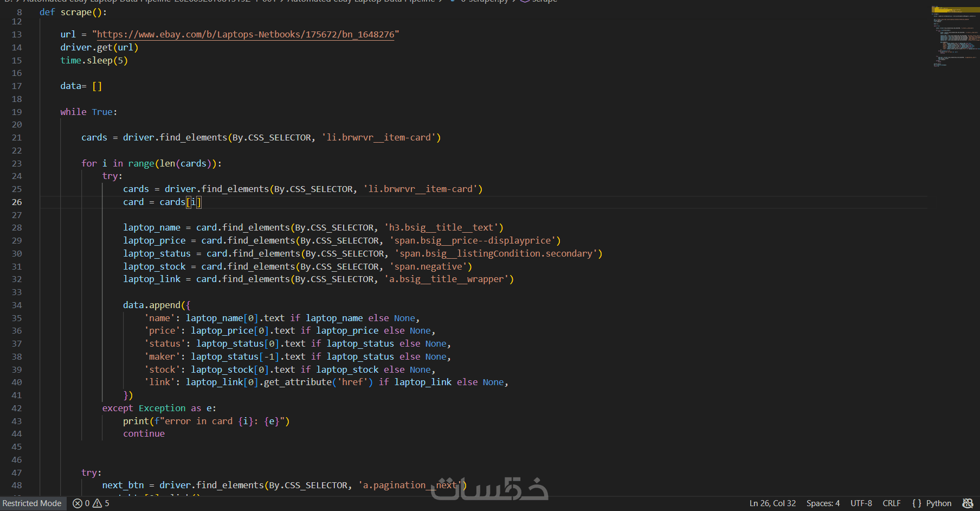Click the 'laptop_stock' variable on line 31

154,266
